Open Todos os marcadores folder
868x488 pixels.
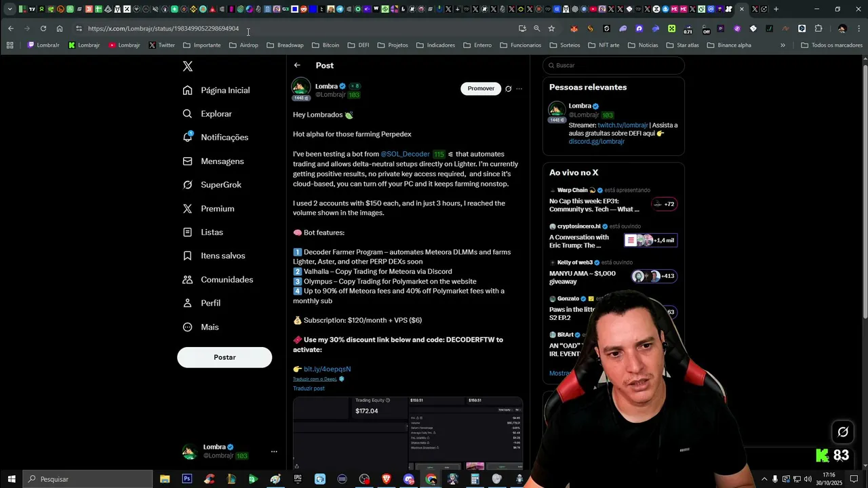pyautogui.click(x=831, y=45)
